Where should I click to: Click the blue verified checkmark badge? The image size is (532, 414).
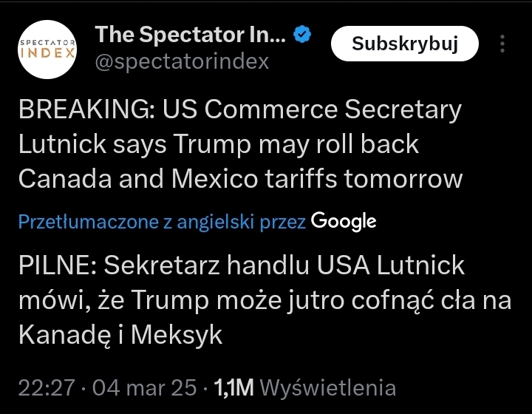coord(303,35)
